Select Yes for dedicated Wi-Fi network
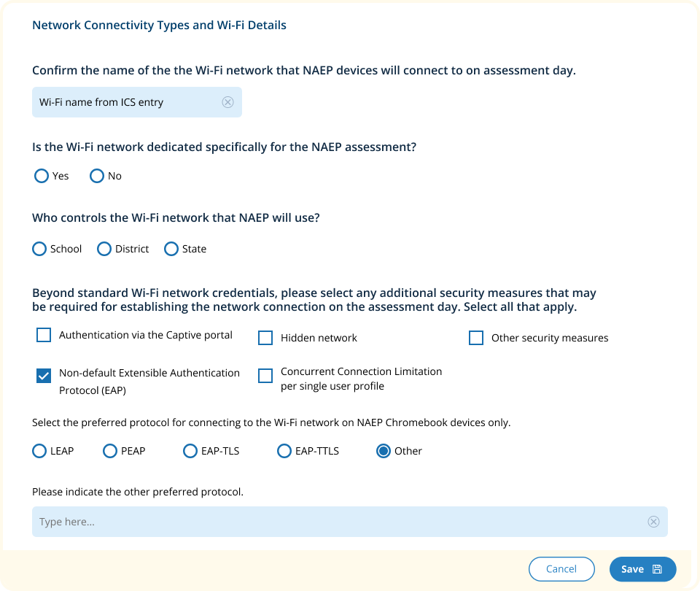This screenshot has width=700, height=591. (42, 176)
